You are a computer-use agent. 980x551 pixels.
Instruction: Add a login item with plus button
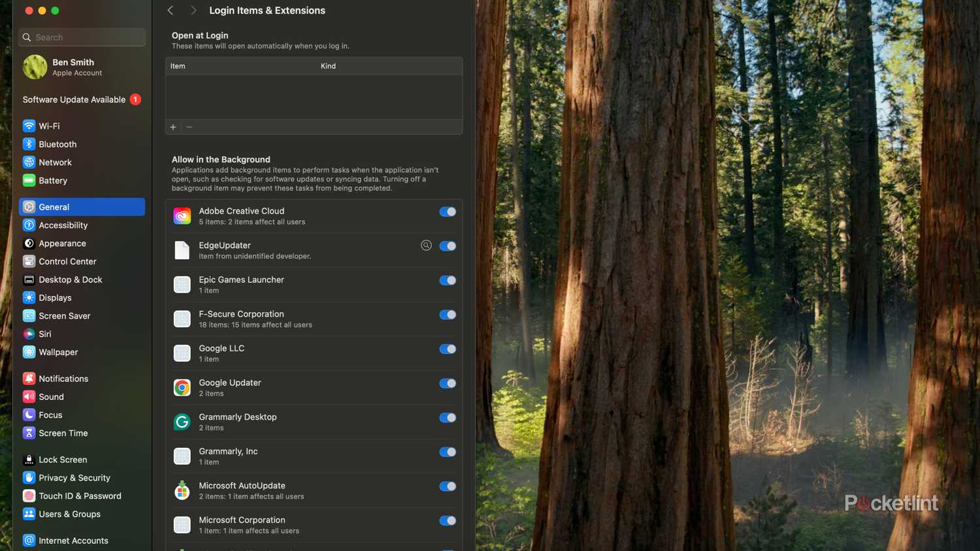tap(173, 127)
